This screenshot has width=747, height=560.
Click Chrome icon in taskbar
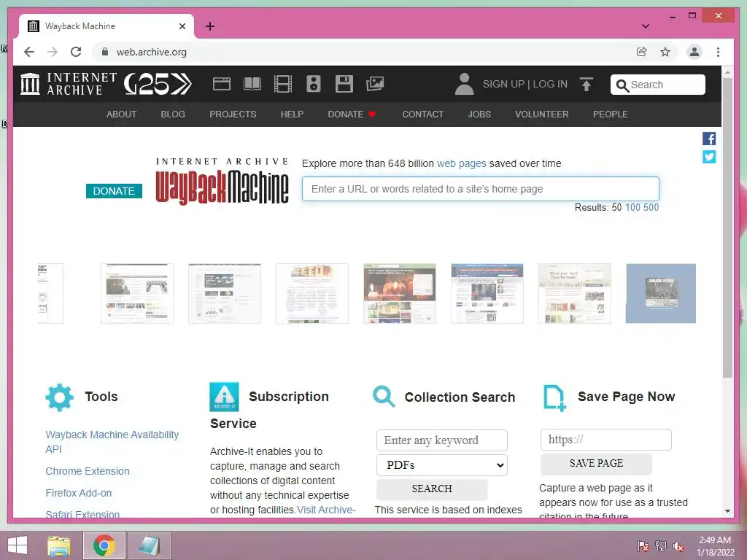click(104, 545)
